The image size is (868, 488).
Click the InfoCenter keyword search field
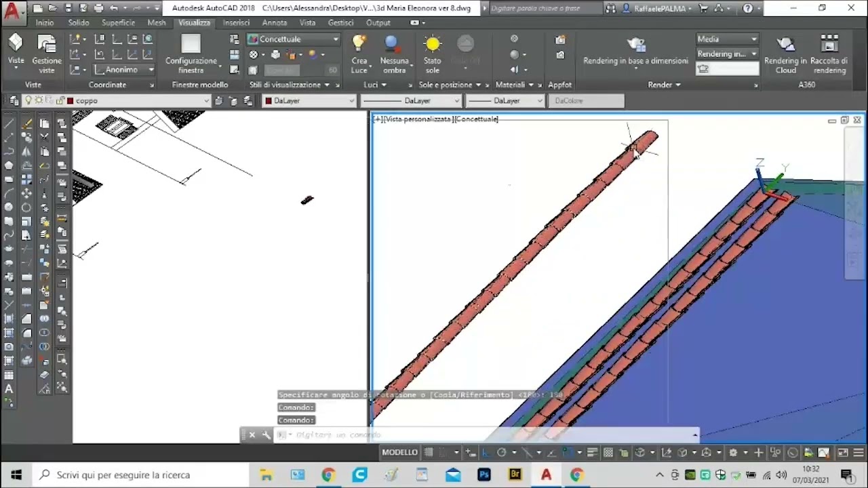[545, 9]
